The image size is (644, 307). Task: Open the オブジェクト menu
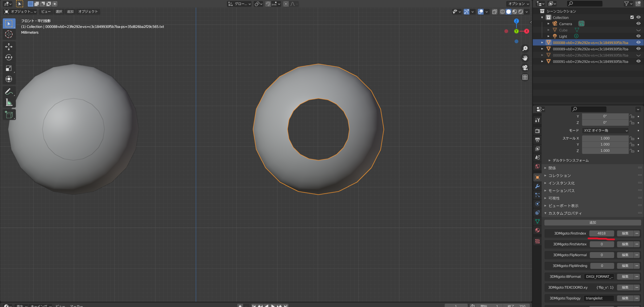pyautogui.click(x=88, y=12)
